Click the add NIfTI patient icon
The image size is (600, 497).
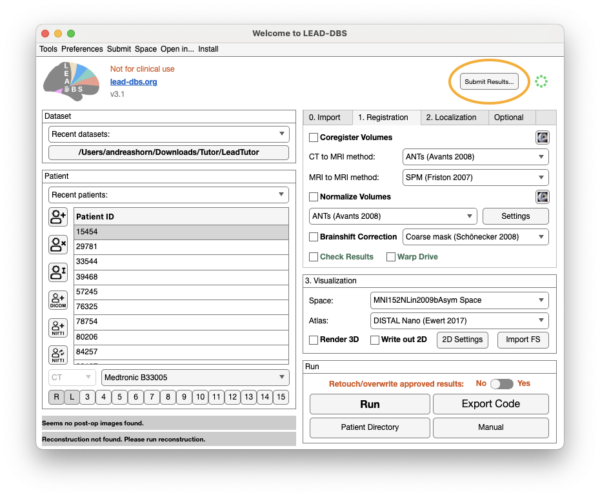[x=58, y=328]
